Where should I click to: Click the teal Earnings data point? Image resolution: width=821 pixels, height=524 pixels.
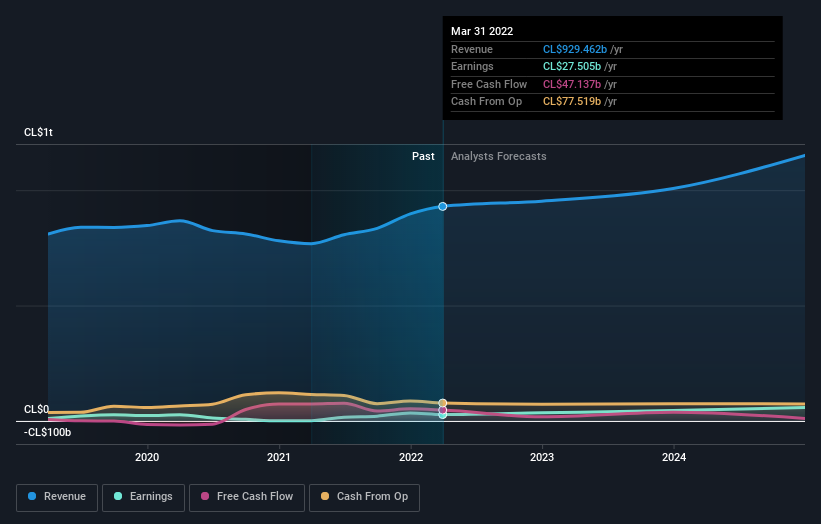tap(443, 415)
